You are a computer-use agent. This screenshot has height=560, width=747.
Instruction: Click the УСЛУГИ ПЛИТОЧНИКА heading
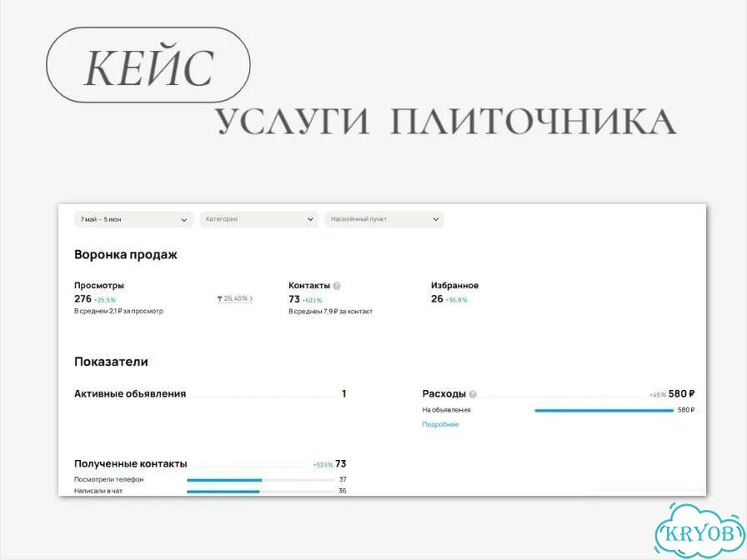[446, 122]
